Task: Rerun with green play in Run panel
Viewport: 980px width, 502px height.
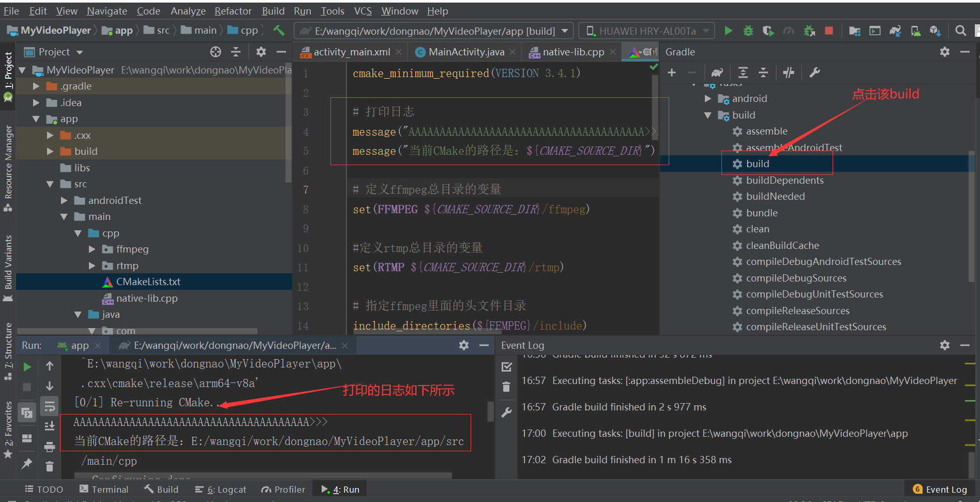Action: 27,367
